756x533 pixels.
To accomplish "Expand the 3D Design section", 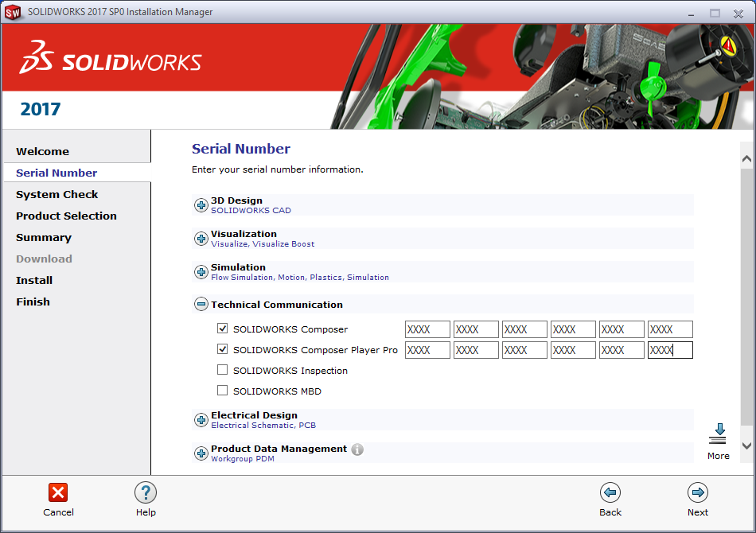I will (x=201, y=205).
